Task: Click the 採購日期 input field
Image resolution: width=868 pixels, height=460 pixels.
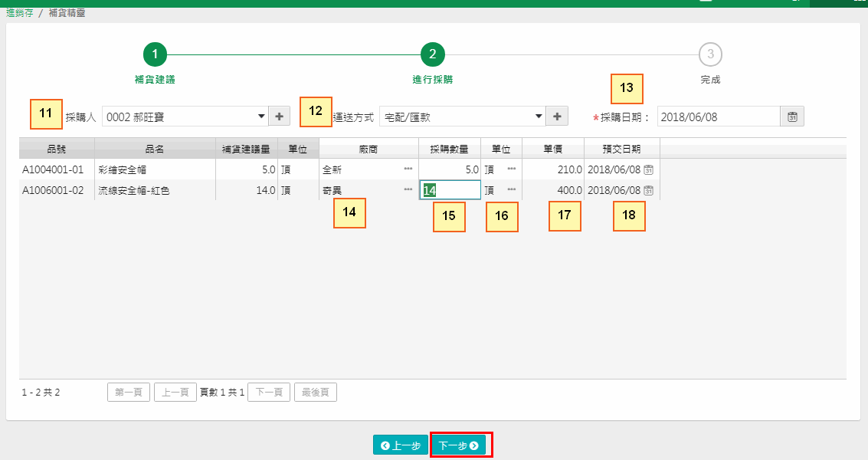Action: (719, 117)
